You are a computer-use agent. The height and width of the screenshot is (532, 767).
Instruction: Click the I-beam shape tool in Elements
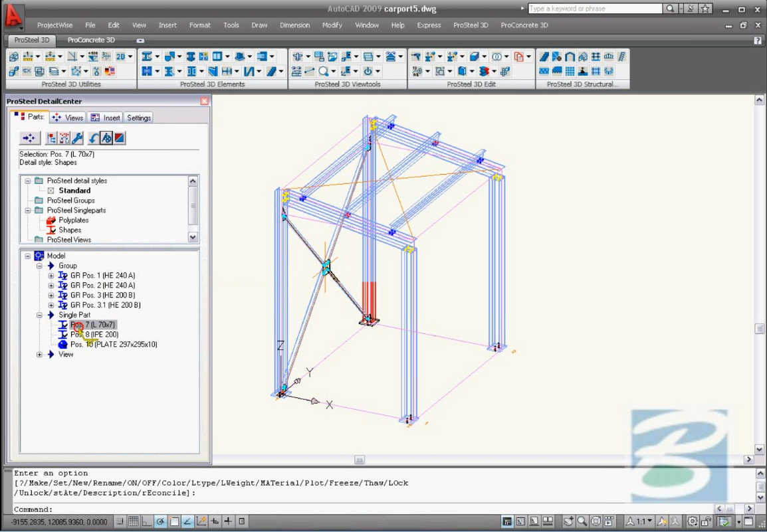[147, 56]
